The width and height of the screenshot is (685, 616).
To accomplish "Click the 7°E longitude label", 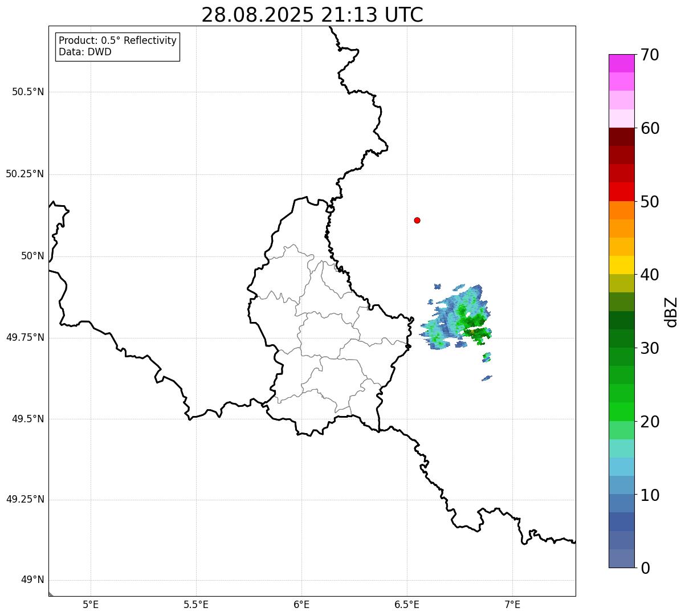I will (512, 604).
